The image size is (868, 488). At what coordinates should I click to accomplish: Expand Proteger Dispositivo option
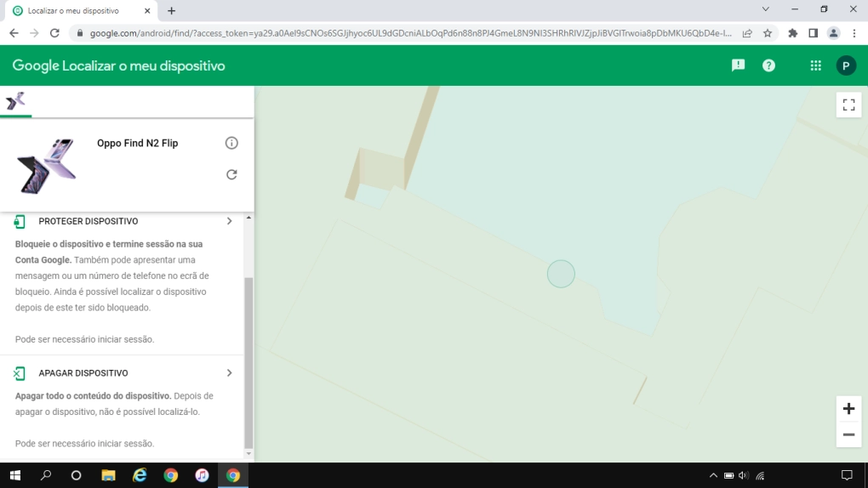229,221
